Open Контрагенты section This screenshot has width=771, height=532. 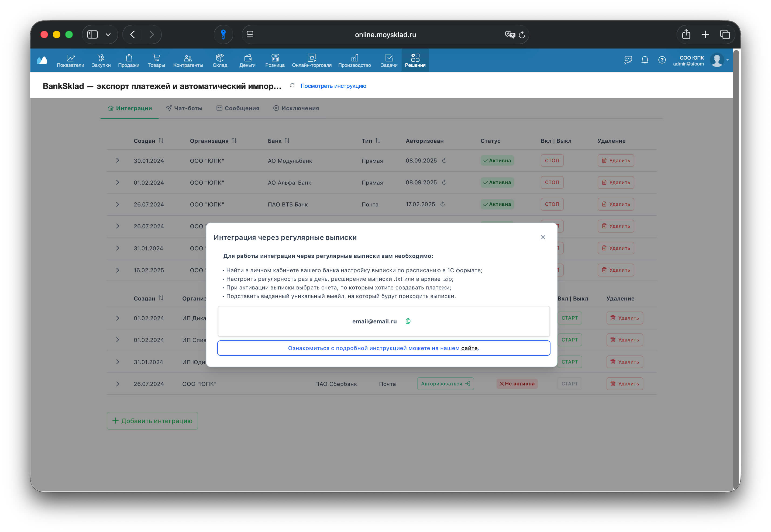coord(188,60)
